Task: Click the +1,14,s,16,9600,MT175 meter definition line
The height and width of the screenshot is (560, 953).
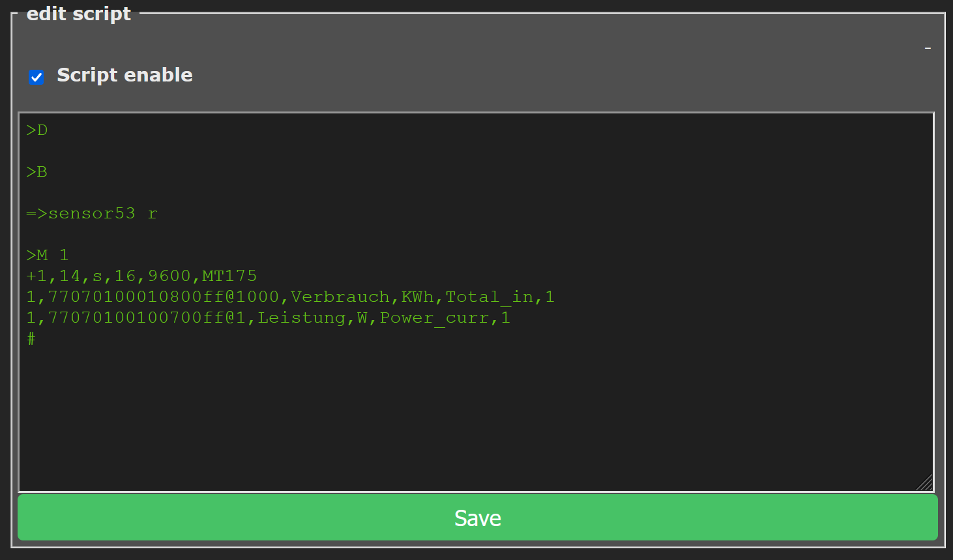Action: (141, 276)
